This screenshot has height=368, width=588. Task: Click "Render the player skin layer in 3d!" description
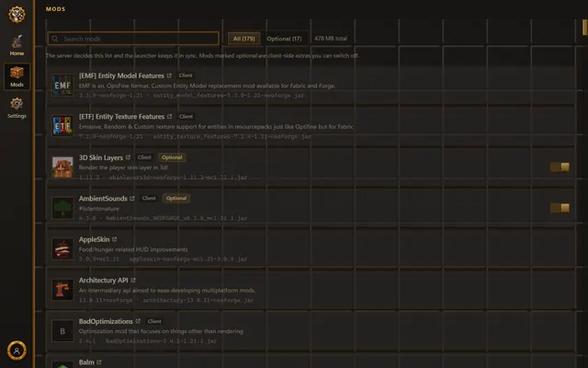(x=123, y=167)
